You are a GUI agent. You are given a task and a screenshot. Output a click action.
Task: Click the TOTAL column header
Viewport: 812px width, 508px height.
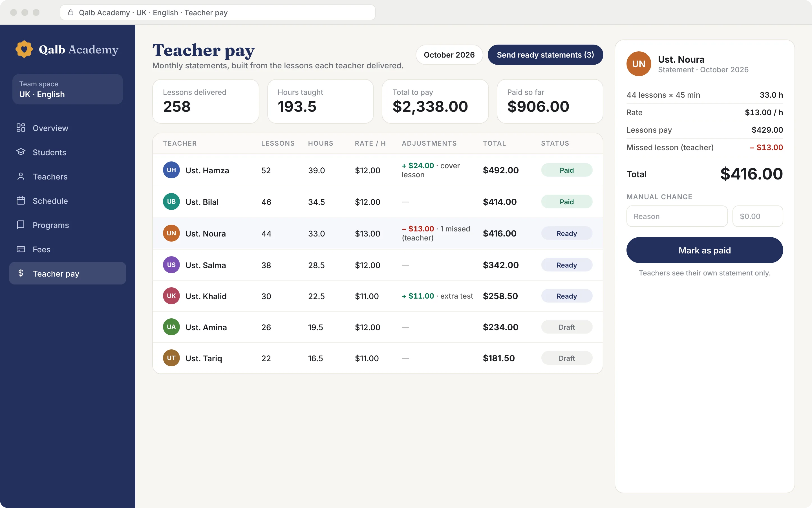pyautogui.click(x=494, y=143)
